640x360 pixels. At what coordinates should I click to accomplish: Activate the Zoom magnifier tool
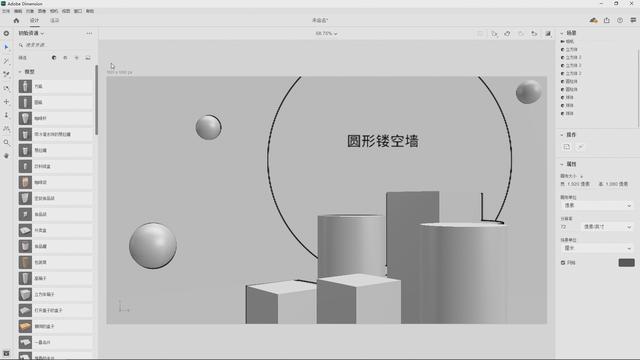coord(6,142)
